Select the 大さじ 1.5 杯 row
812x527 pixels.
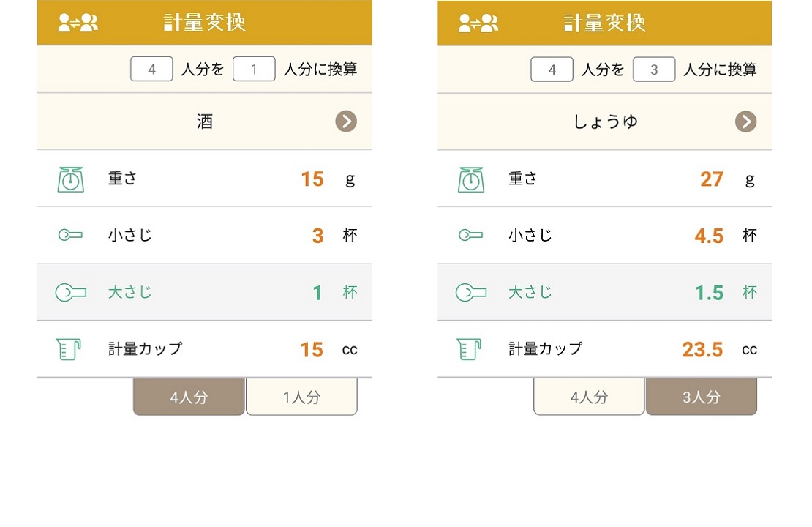[604, 292]
